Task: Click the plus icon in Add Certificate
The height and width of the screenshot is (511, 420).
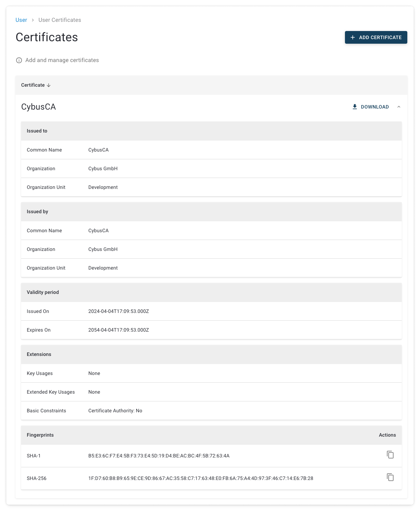Action: click(x=353, y=37)
